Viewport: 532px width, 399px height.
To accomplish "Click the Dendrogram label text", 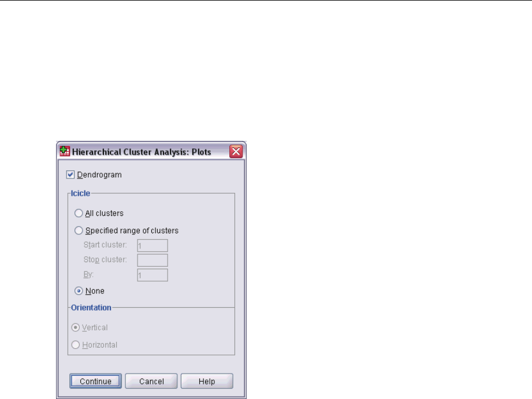I will (99, 175).
